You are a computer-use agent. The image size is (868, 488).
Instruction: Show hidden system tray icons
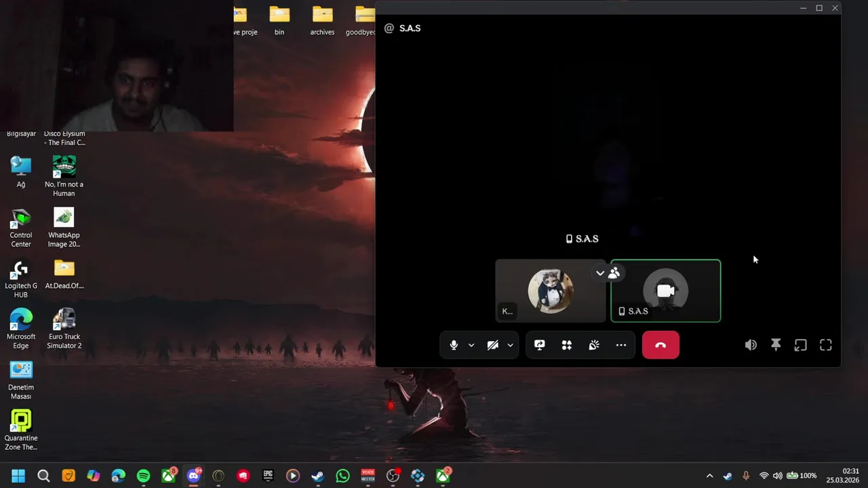tap(709, 476)
